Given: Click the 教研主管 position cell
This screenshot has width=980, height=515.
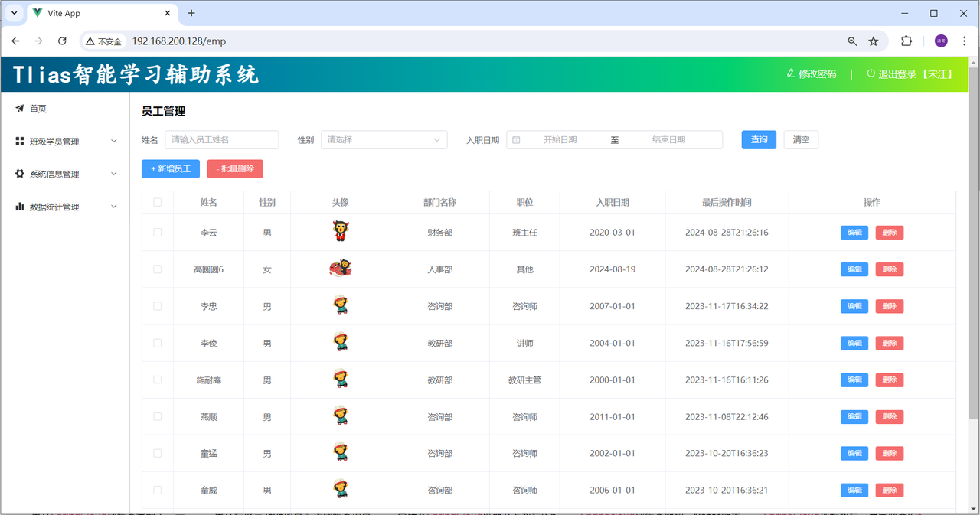Looking at the screenshot, I should click(x=524, y=380).
